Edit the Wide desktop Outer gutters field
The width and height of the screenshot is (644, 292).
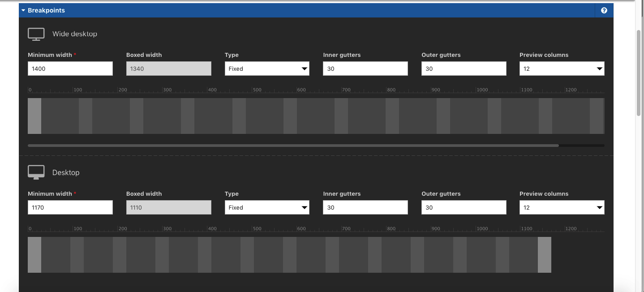click(x=464, y=69)
